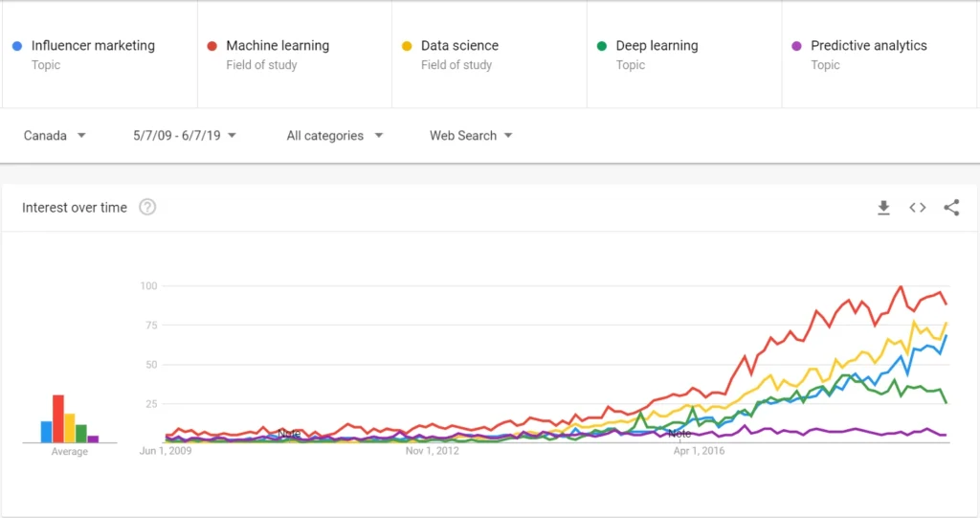Select the Deep learning topic term
This screenshot has height=518, width=980.
pos(657,46)
